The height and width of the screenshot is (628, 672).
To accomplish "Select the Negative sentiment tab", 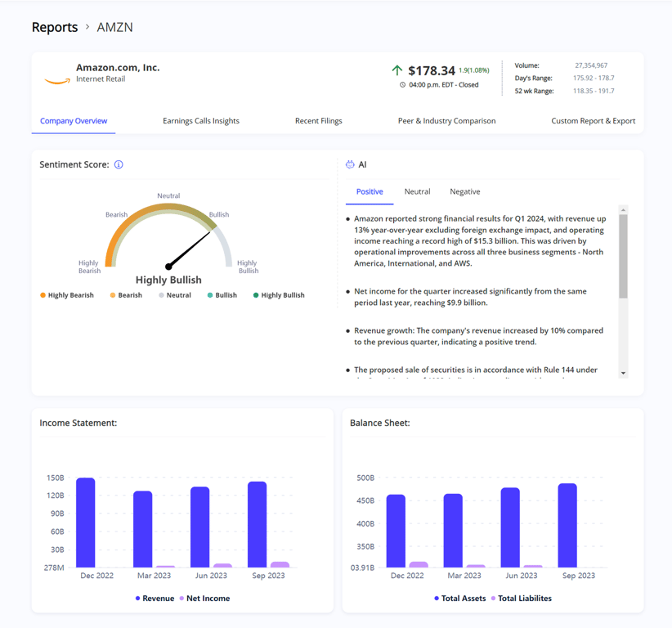I will pyautogui.click(x=465, y=191).
